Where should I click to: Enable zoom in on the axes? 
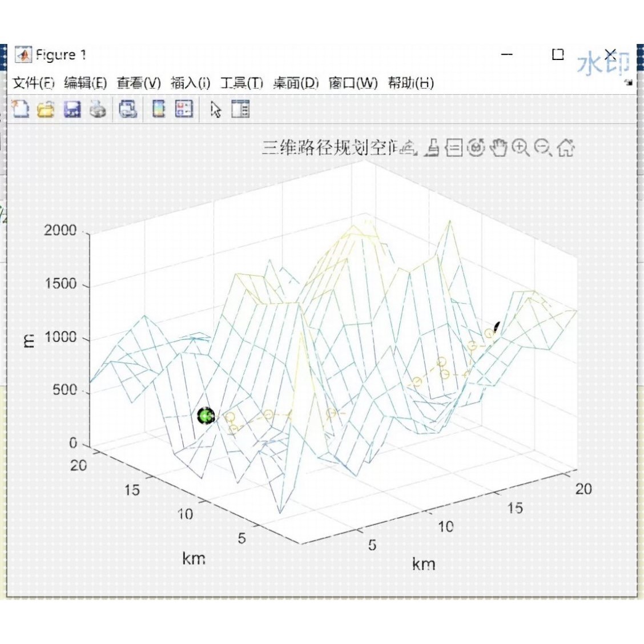point(521,150)
